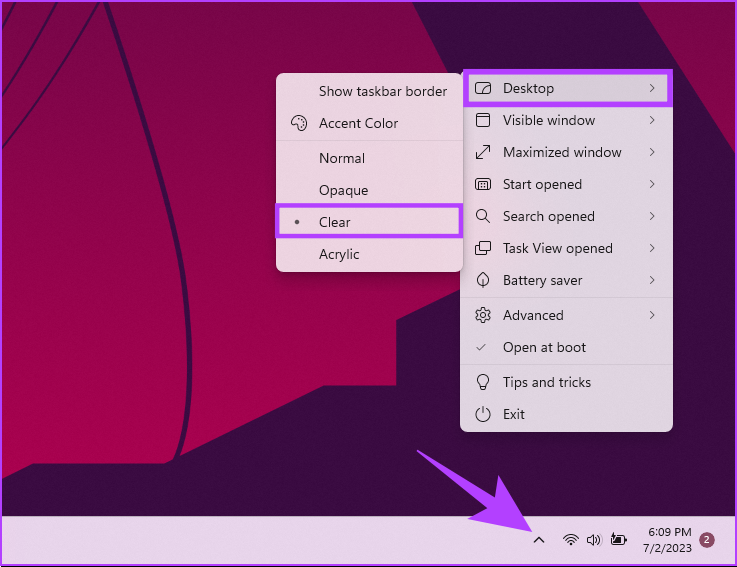The height and width of the screenshot is (567, 737).
Task: Click the Task View opened icon
Action: [483, 248]
